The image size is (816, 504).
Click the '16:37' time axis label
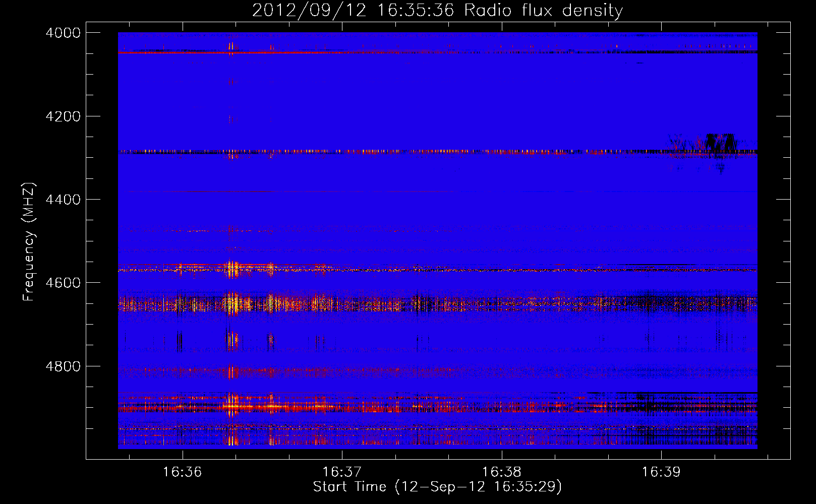coord(342,472)
